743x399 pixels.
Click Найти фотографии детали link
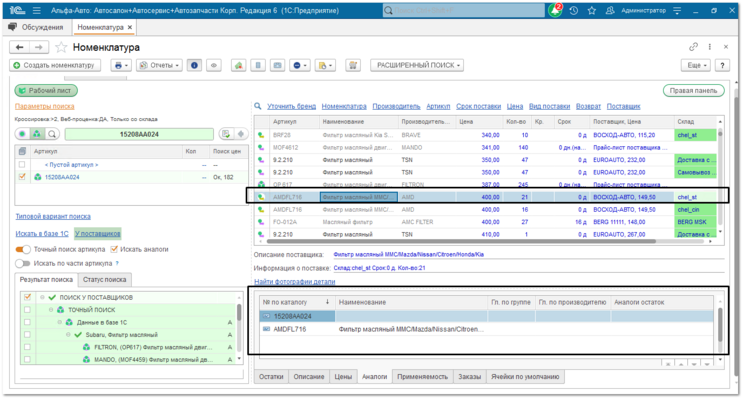click(295, 281)
